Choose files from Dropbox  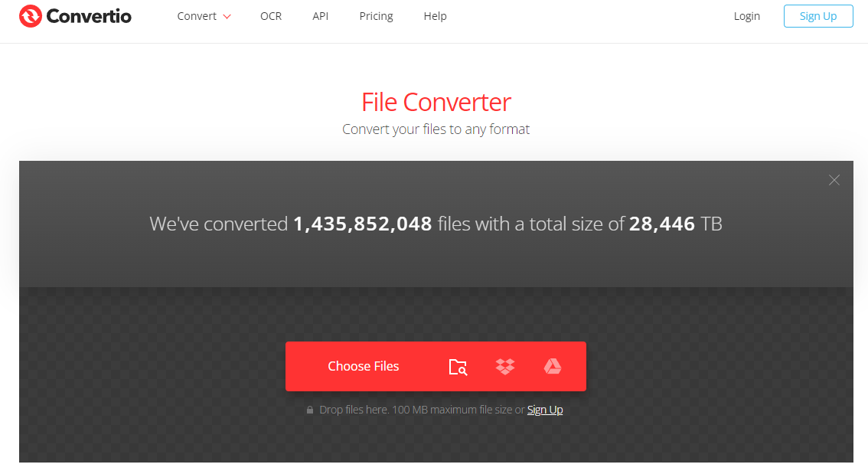click(x=505, y=367)
